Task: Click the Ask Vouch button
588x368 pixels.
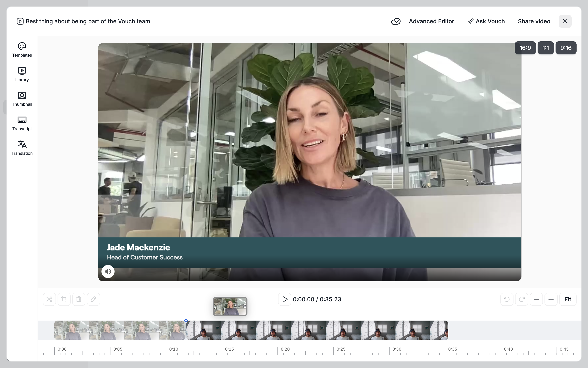Action: point(486,21)
